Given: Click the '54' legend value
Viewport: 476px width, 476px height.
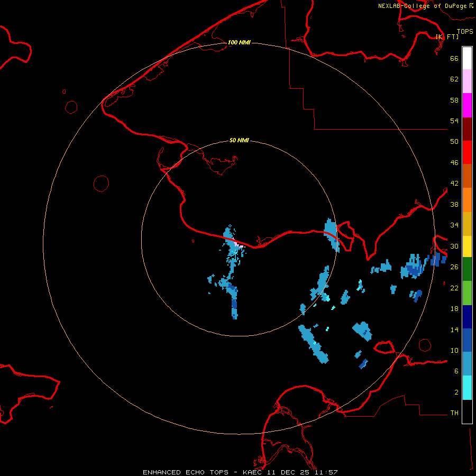Looking at the screenshot, I should point(454,121).
